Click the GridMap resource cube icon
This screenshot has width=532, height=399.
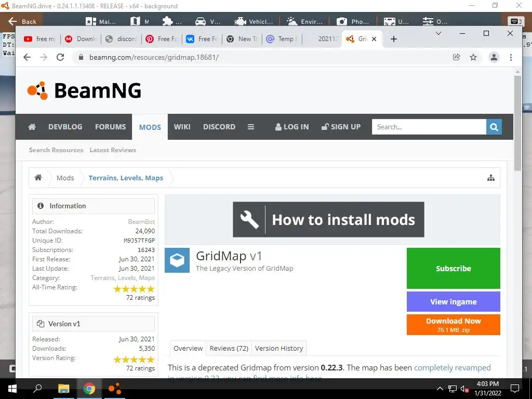177,260
